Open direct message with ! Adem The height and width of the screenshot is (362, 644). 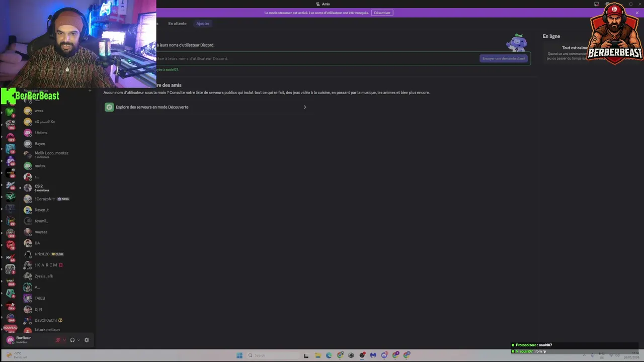[56, 133]
